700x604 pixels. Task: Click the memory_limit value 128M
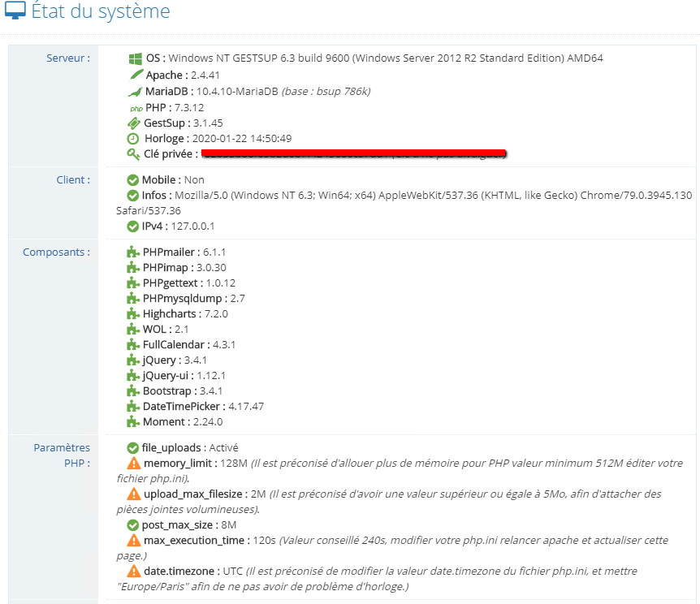pos(234,464)
